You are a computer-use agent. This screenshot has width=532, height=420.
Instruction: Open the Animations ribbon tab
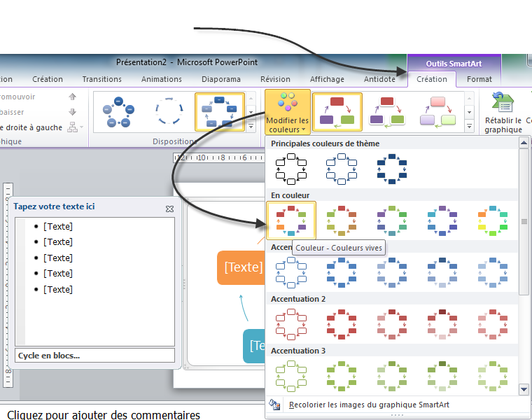161,79
